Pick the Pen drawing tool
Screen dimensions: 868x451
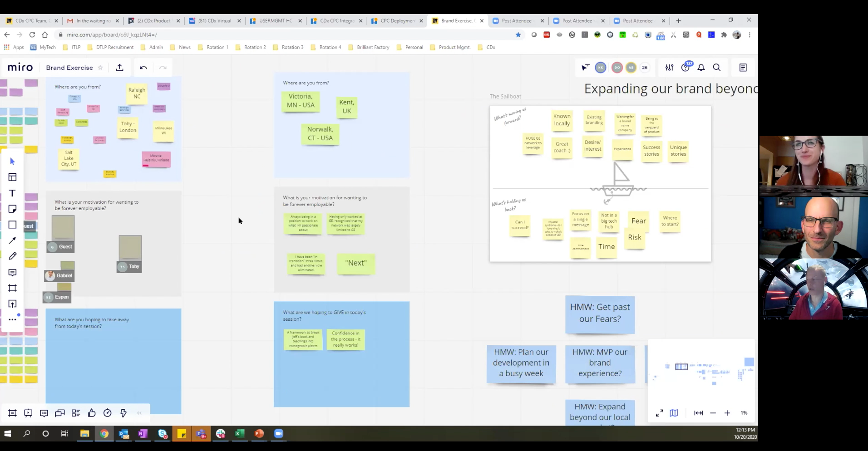[x=12, y=256]
